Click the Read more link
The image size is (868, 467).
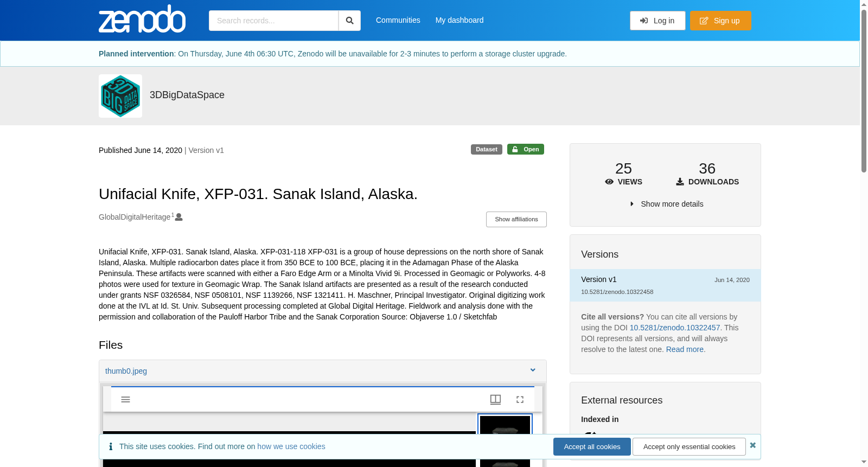click(x=685, y=349)
